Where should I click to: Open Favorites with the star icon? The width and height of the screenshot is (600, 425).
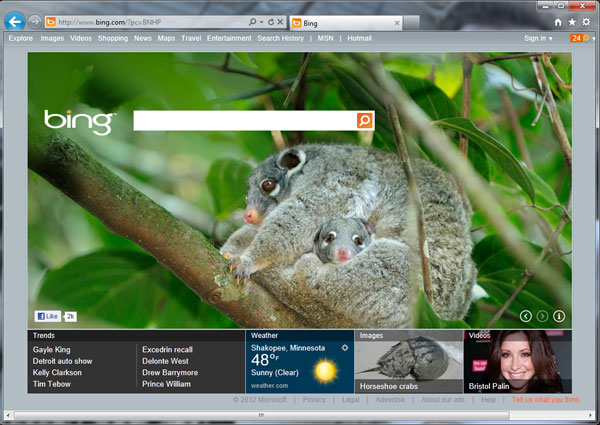click(572, 22)
